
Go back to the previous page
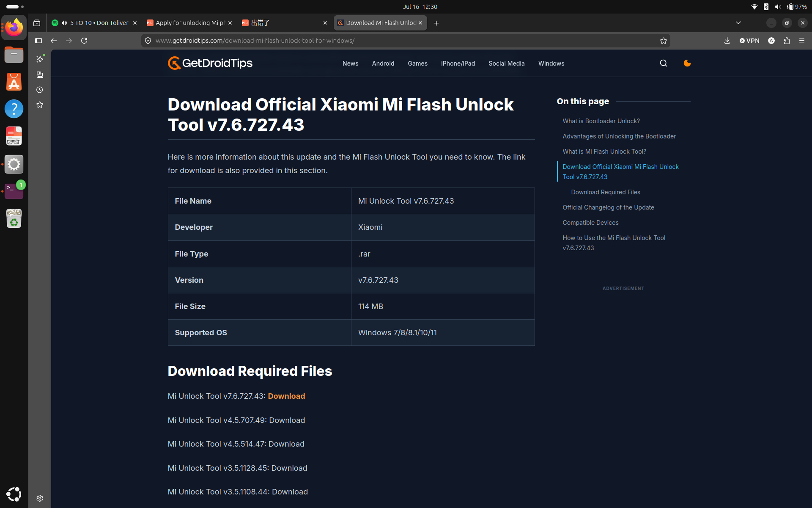point(54,41)
